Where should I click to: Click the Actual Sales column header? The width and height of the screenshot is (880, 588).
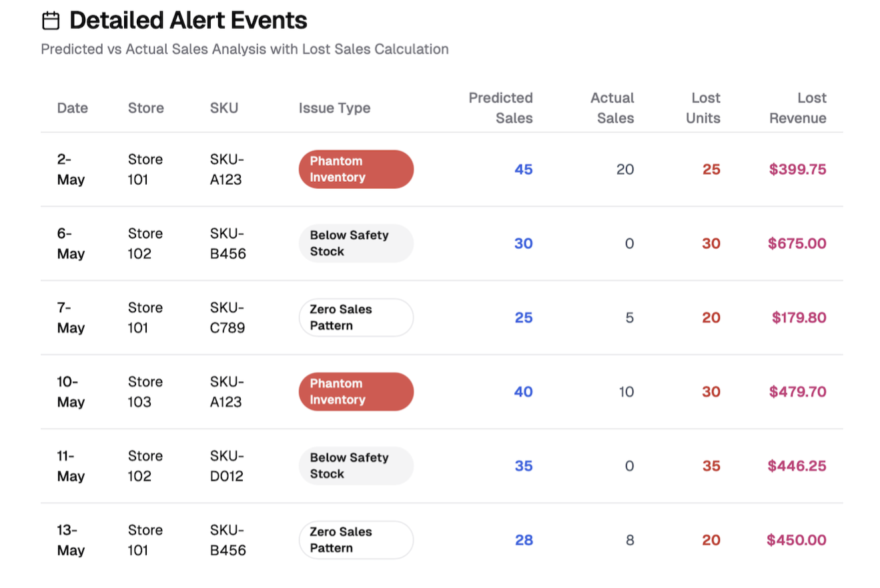click(612, 108)
